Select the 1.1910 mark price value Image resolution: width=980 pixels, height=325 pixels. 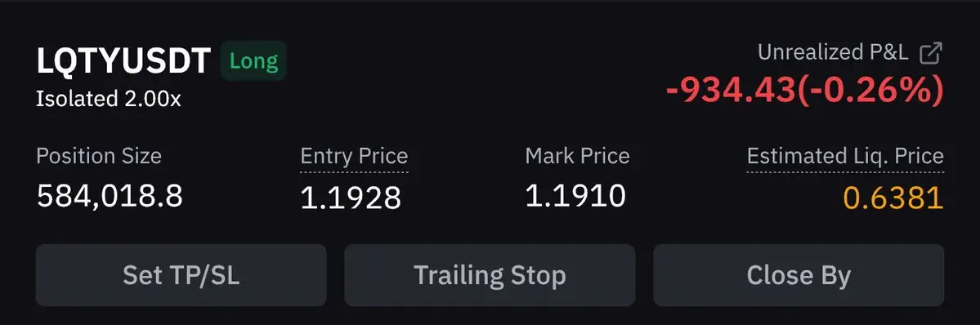point(575,196)
